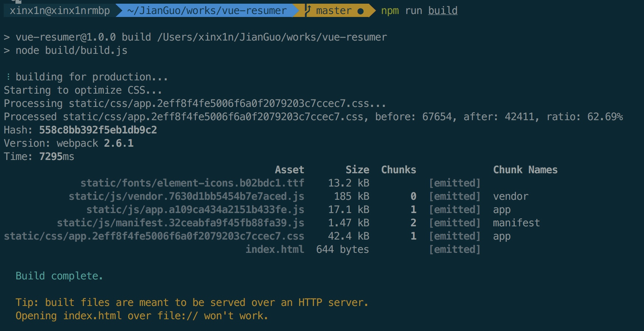
Task: Click the master branch prompt segment
Action: click(334, 10)
